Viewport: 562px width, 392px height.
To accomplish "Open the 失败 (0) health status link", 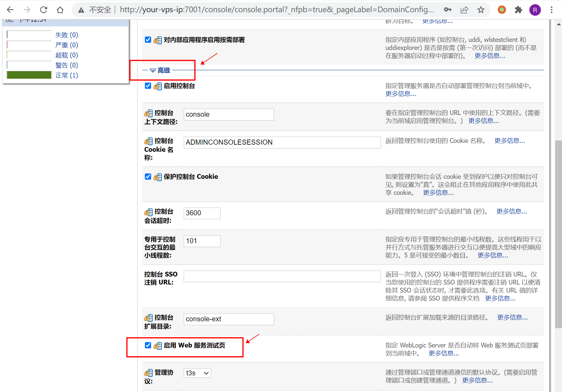I will [x=67, y=35].
